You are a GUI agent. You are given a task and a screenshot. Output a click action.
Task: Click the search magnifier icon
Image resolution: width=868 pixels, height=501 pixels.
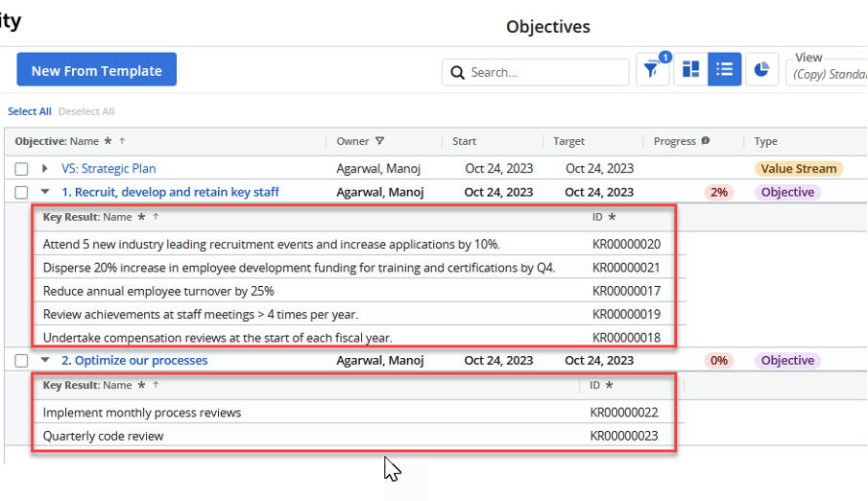click(x=457, y=73)
